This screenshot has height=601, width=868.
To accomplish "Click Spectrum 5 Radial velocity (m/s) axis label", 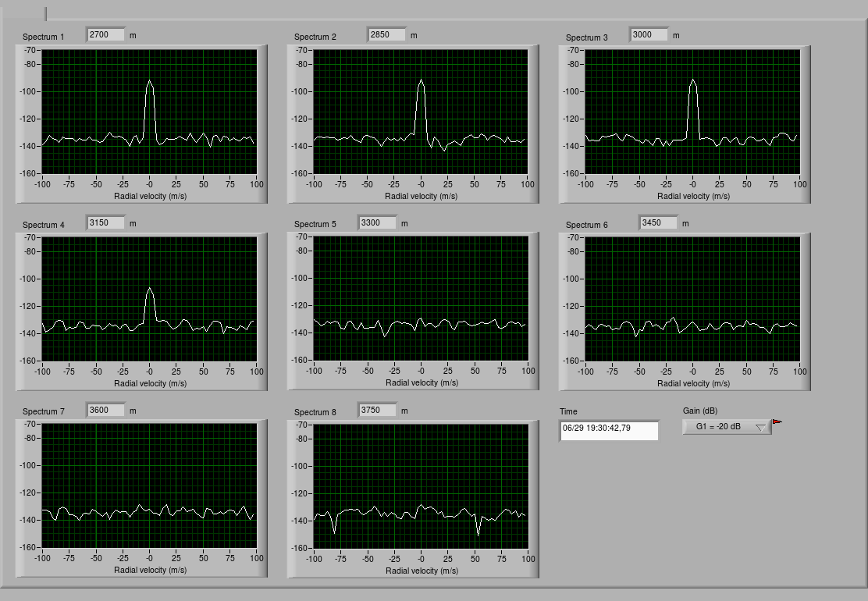I will pyautogui.click(x=422, y=383).
